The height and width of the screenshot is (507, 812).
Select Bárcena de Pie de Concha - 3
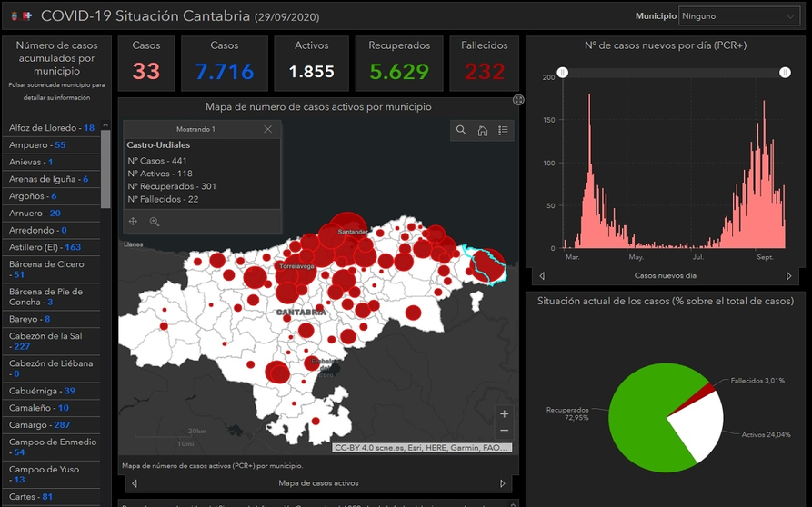(x=51, y=297)
